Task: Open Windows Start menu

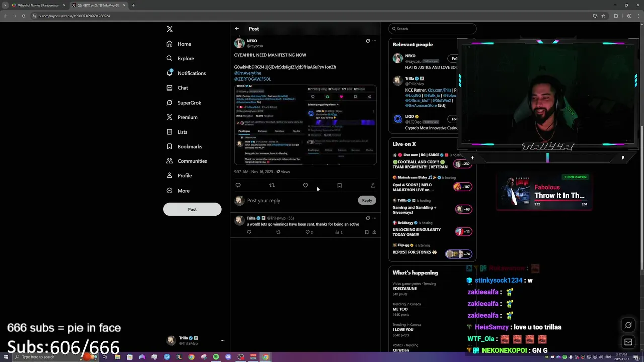Action: (5, 357)
